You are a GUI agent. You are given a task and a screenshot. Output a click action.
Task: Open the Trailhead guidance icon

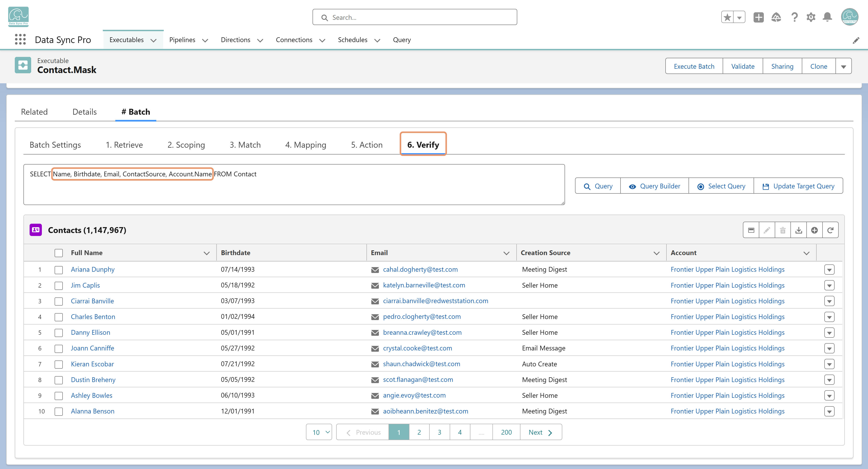pyautogui.click(x=776, y=17)
